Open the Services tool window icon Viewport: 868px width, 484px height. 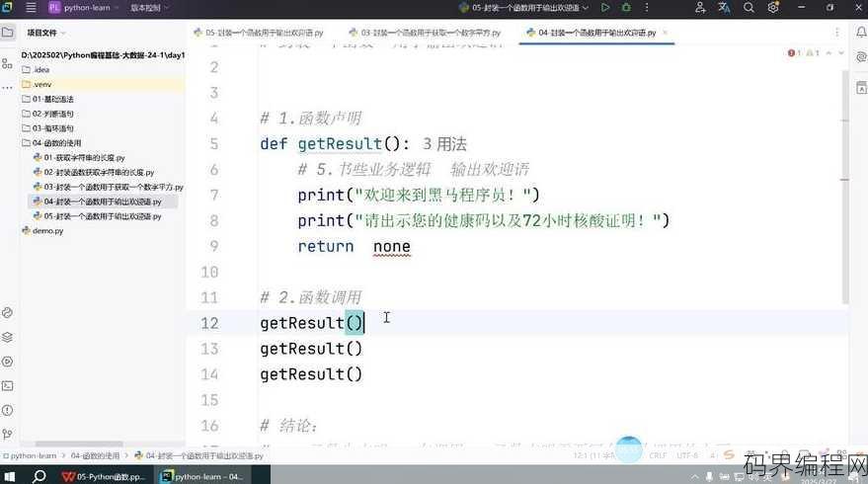point(7,362)
